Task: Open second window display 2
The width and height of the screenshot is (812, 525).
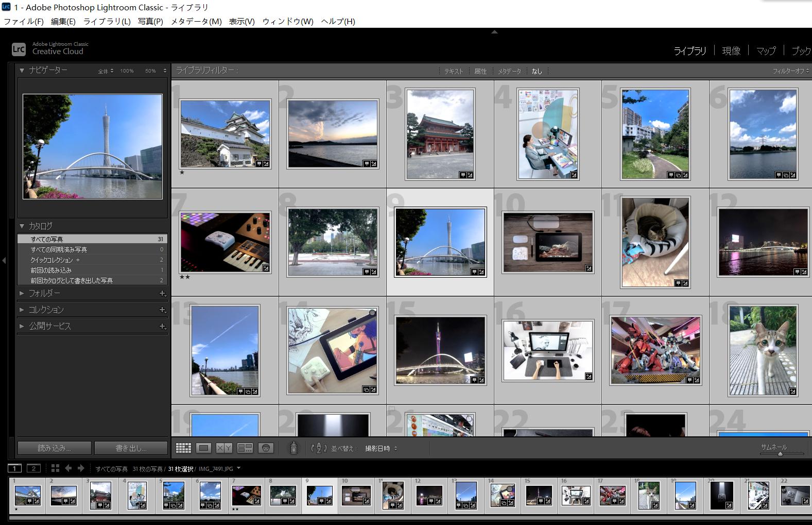Action: tap(33, 468)
